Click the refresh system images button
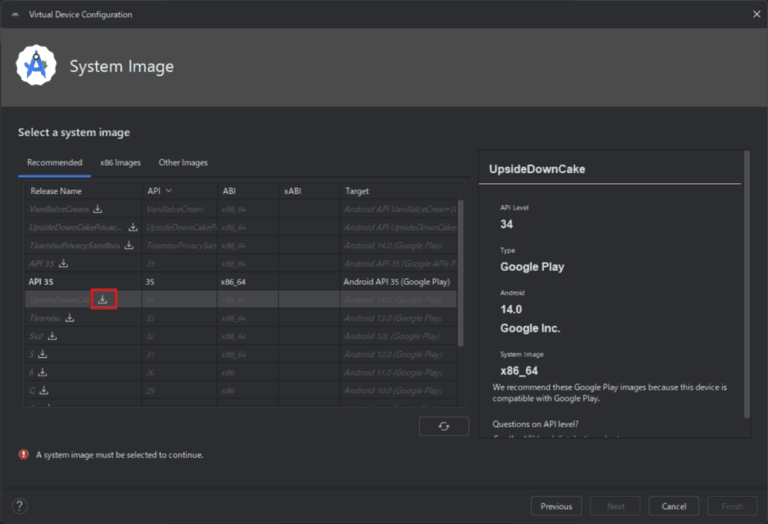The width and height of the screenshot is (768, 524). coord(444,426)
